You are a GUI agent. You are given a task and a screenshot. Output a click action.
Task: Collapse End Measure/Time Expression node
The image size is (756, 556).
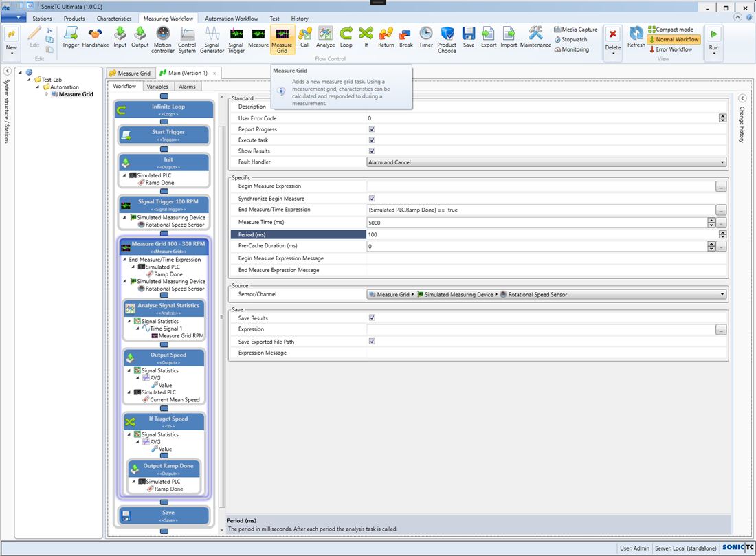tap(125, 259)
